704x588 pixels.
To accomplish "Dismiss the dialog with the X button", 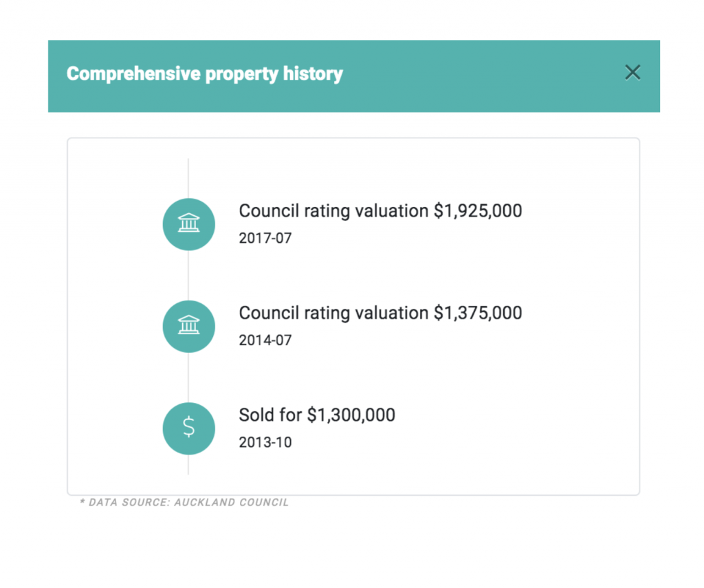I will [x=632, y=72].
